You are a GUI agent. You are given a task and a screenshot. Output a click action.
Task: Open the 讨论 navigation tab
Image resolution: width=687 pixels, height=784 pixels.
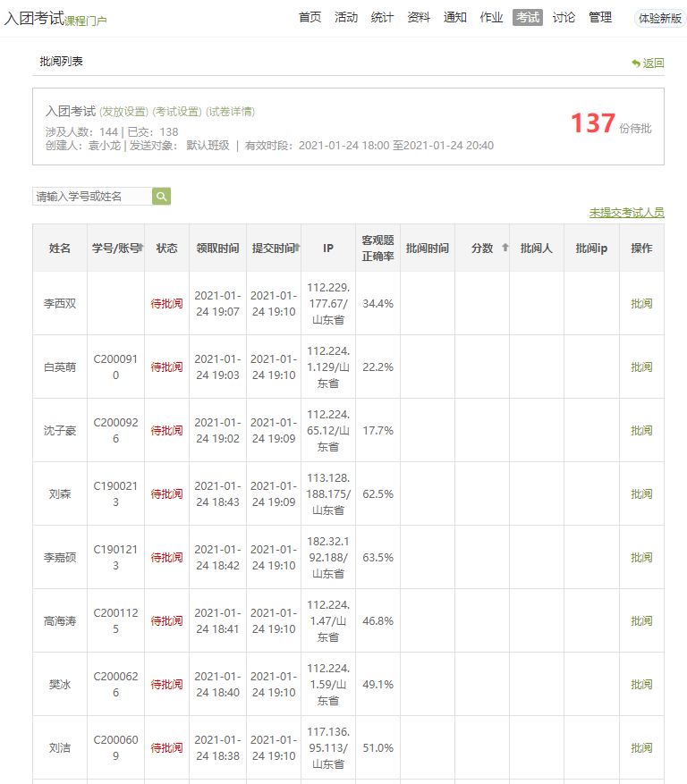pos(564,17)
